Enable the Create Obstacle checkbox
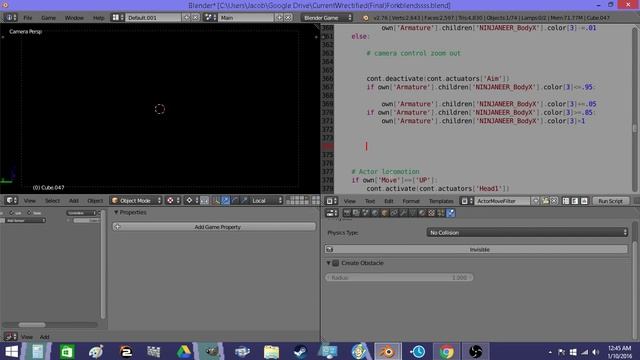The width and height of the screenshot is (640, 360). click(x=336, y=263)
